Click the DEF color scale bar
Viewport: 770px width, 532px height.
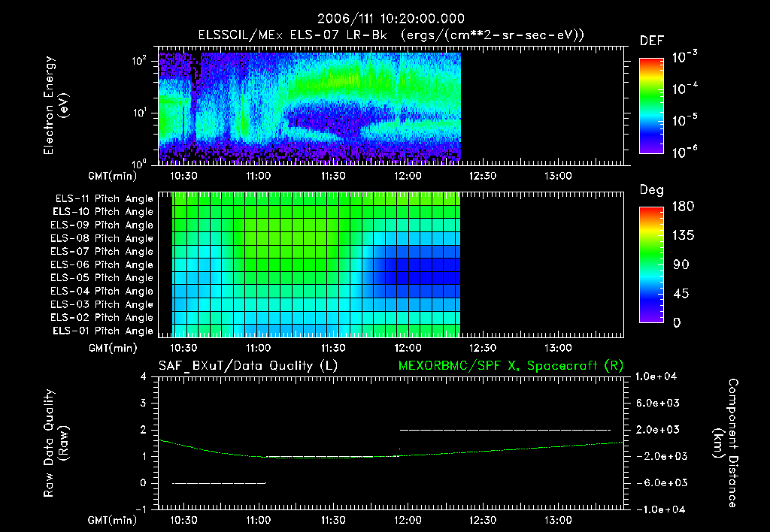click(651, 106)
